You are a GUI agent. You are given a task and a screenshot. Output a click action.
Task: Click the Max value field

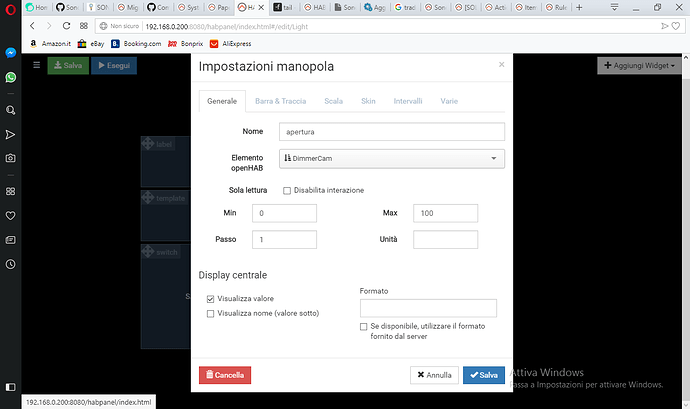click(x=445, y=213)
